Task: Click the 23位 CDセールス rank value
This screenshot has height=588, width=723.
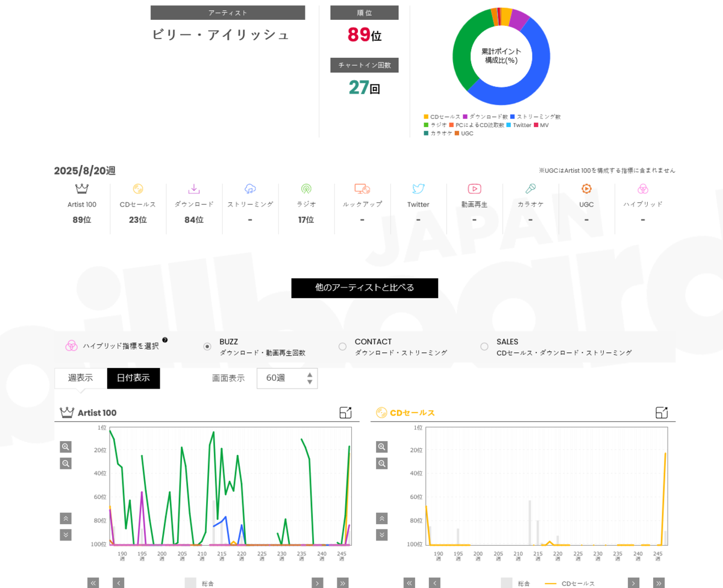Action: [x=138, y=220]
